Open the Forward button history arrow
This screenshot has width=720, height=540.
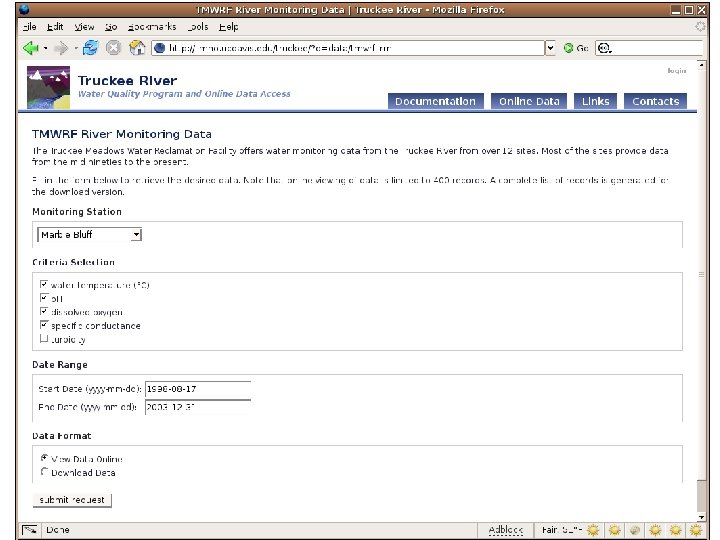(75, 48)
